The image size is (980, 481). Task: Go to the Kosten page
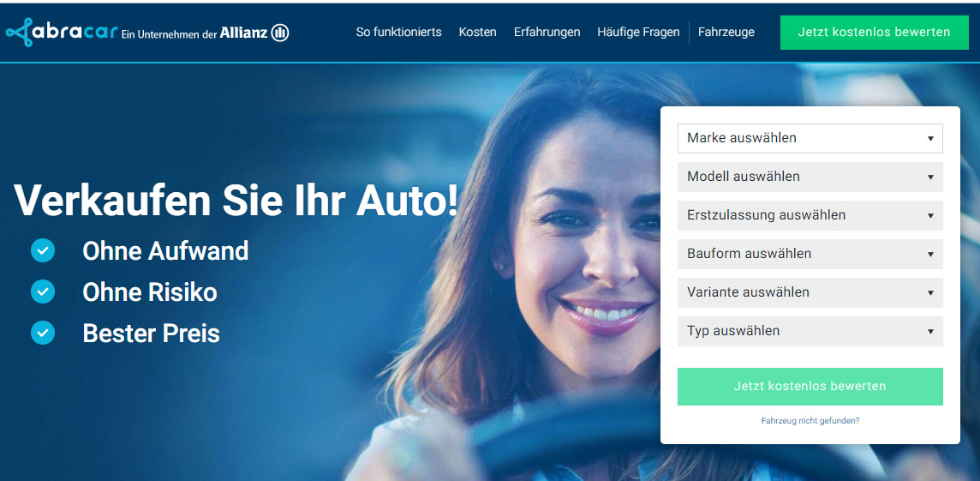coord(477,32)
